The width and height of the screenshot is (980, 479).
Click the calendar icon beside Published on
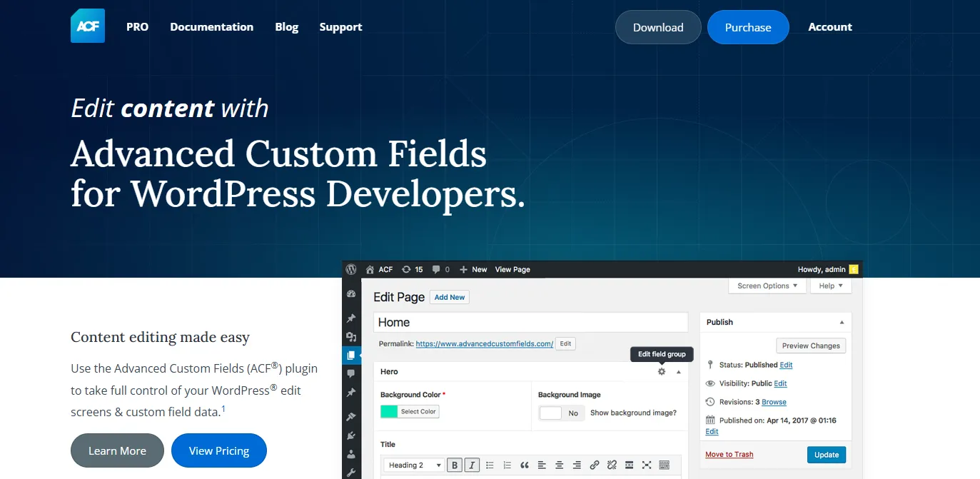click(x=710, y=420)
